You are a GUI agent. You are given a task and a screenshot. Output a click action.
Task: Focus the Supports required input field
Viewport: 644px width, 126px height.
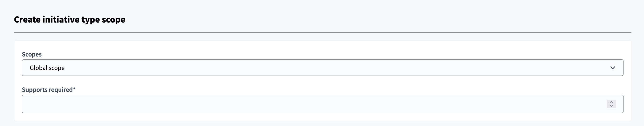(312, 104)
